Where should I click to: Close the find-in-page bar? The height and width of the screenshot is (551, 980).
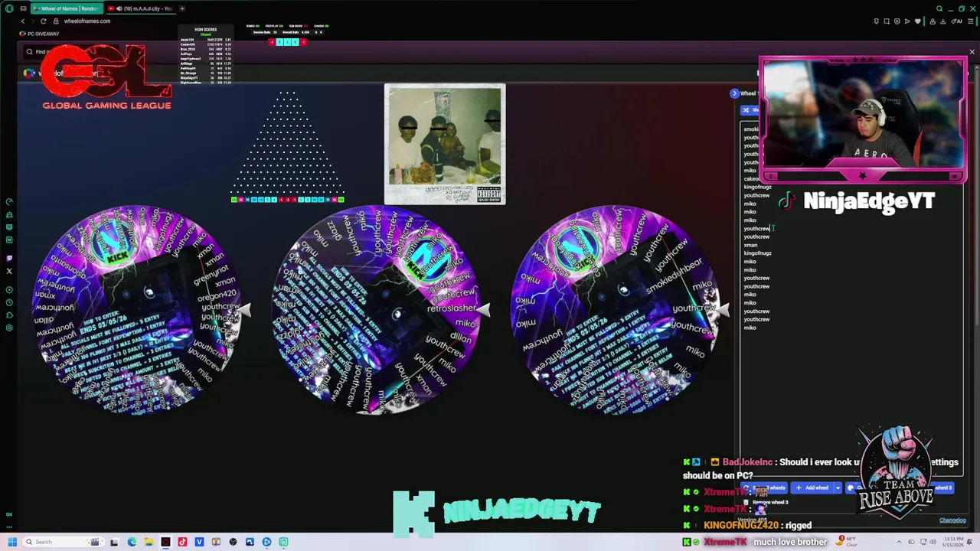point(972,52)
